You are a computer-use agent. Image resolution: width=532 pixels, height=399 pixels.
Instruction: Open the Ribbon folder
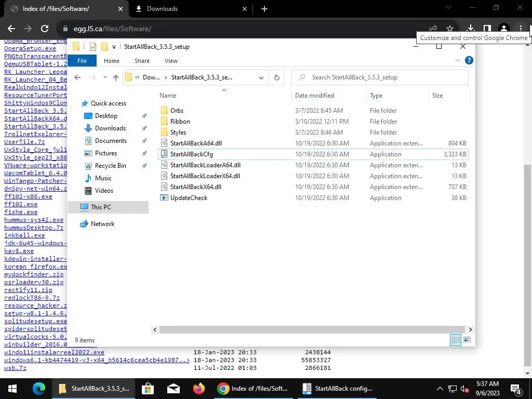pos(180,122)
